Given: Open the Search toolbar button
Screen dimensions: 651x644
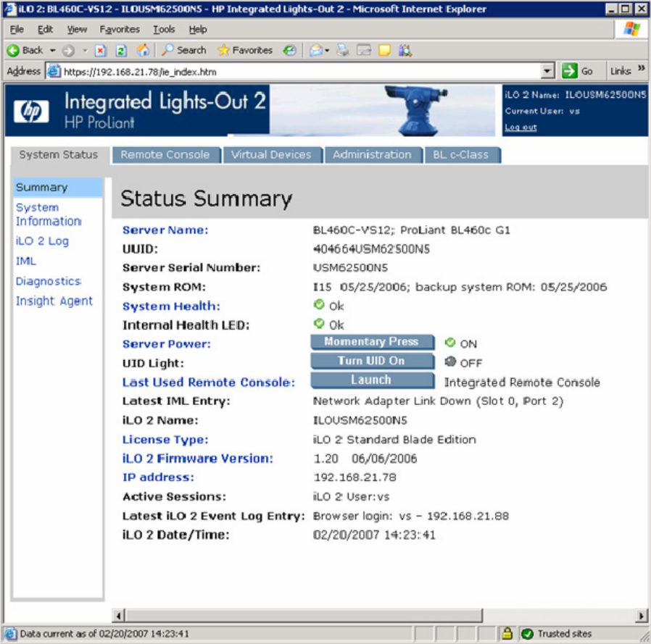Looking at the screenshot, I should point(183,51).
